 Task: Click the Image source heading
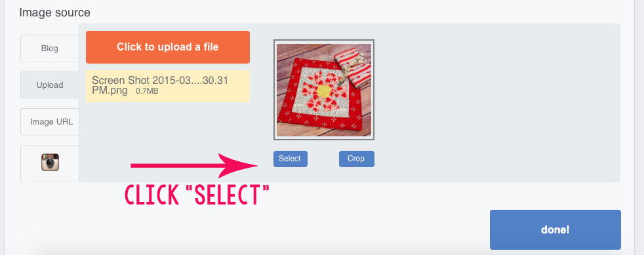54,12
